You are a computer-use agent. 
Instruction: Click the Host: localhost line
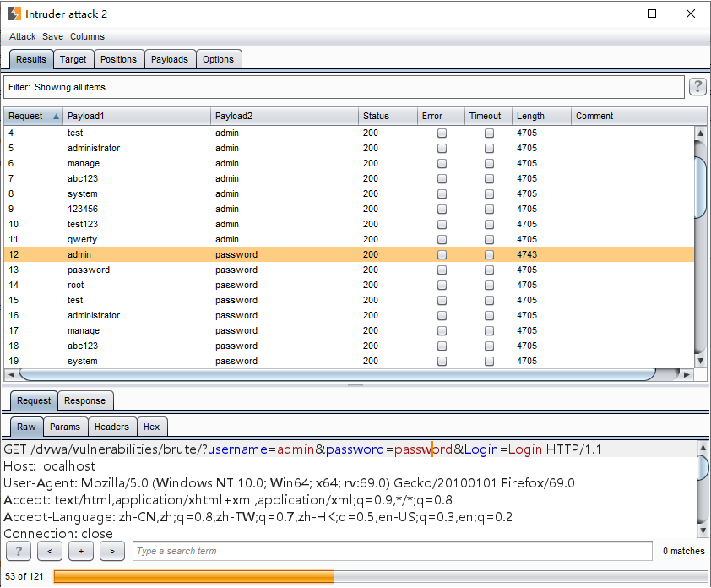point(50,466)
